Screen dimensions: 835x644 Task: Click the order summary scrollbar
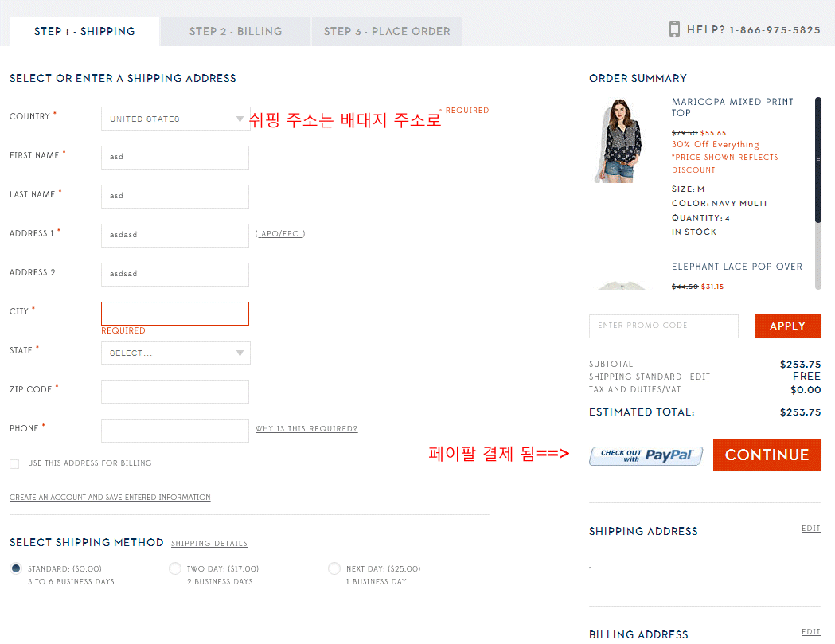pyautogui.click(x=817, y=159)
